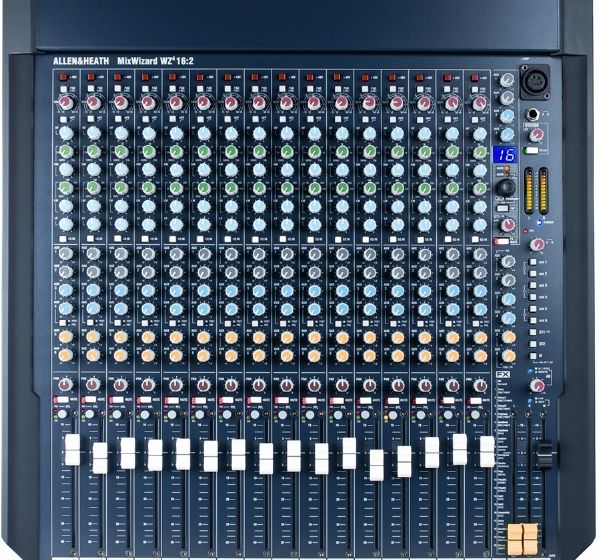Click the right orange fader

(530, 539)
